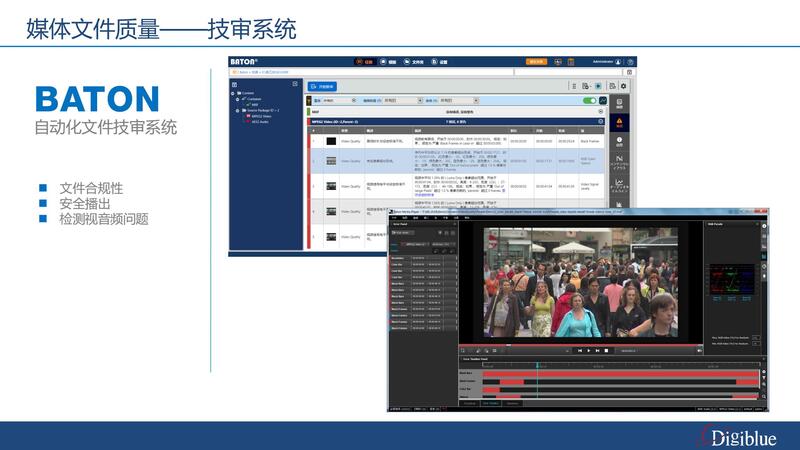Click the orange button in top header

[536, 61]
